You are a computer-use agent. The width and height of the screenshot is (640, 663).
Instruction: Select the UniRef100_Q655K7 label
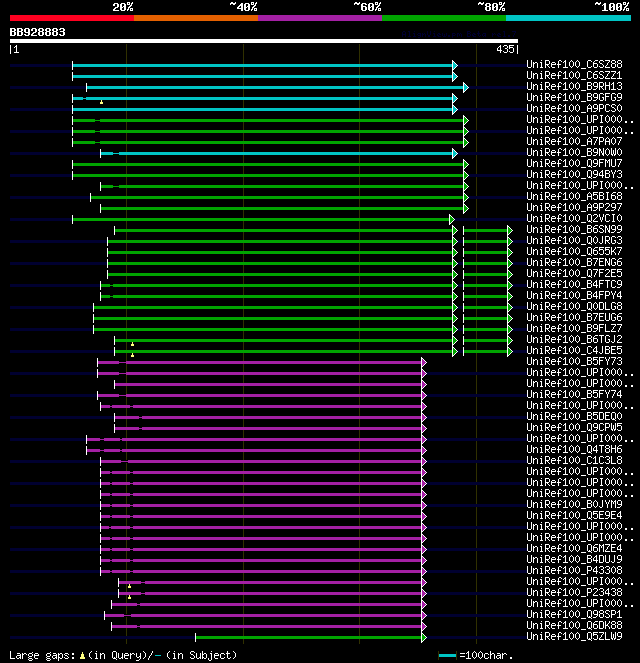pyautogui.click(x=574, y=251)
